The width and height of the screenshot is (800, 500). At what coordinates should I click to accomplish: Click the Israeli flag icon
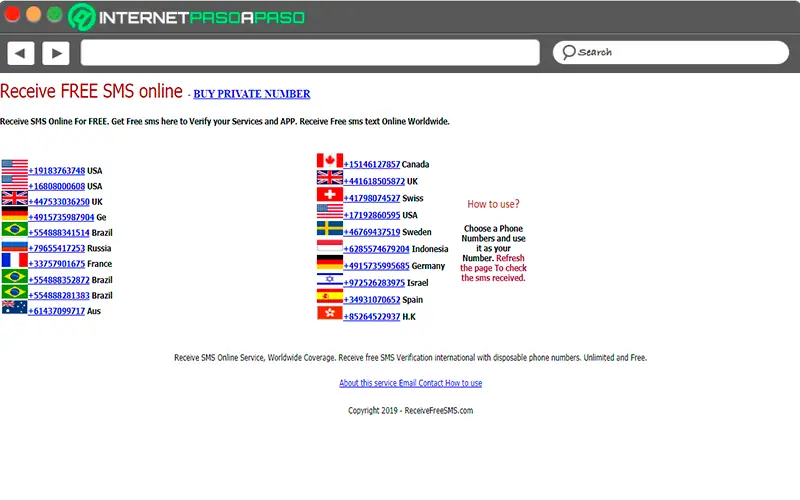330,279
